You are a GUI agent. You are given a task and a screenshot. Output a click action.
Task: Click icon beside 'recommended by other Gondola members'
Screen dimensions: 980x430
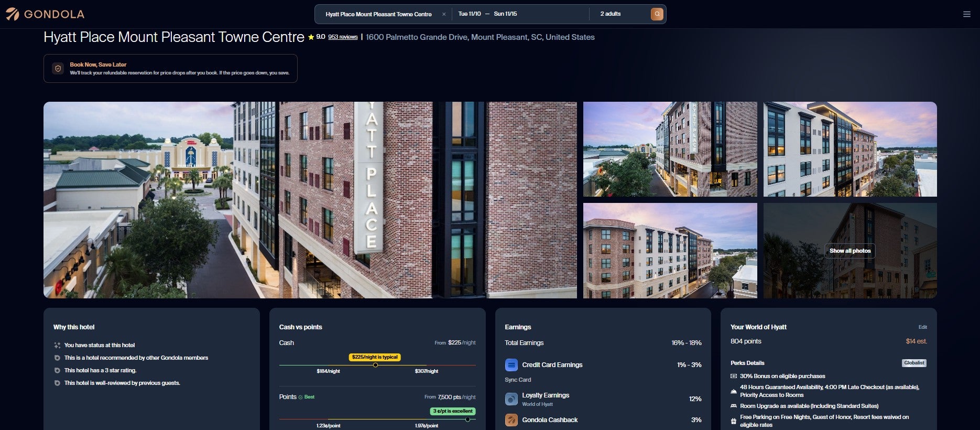click(x=57, y=358)
